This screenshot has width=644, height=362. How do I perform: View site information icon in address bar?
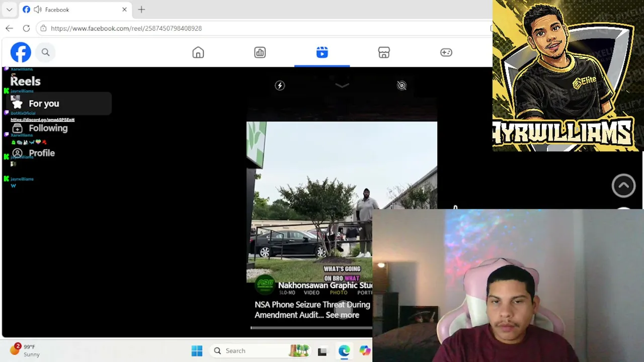click(x=43, y=28)
